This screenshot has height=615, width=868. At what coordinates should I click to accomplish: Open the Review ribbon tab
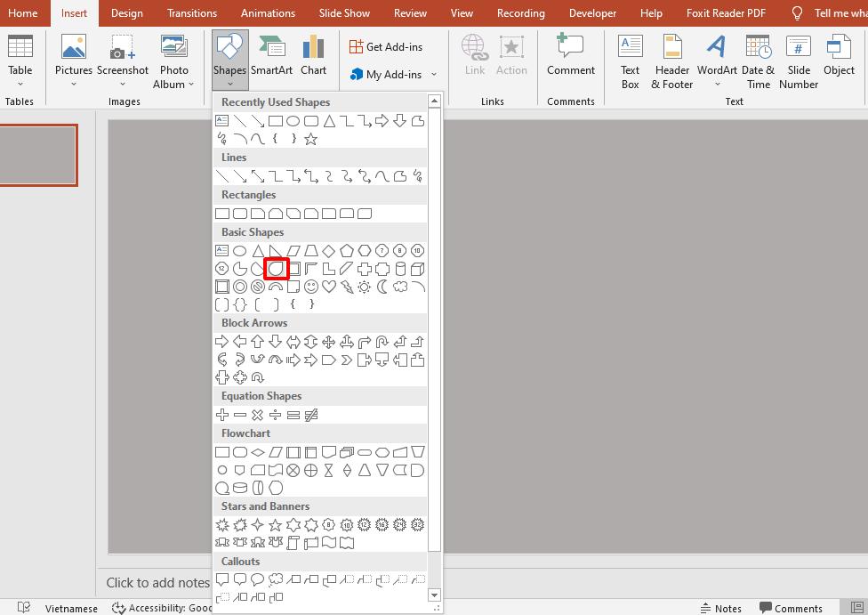coord(410,12)
